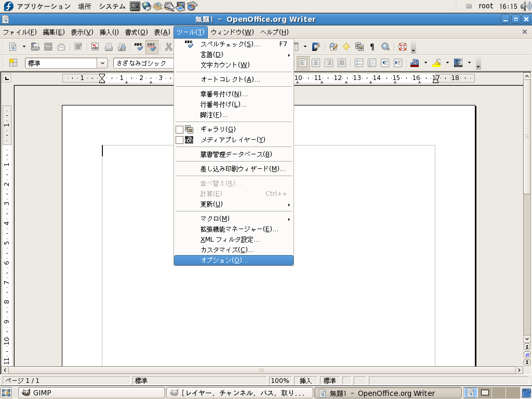Apply font color icon

(415, 63)
